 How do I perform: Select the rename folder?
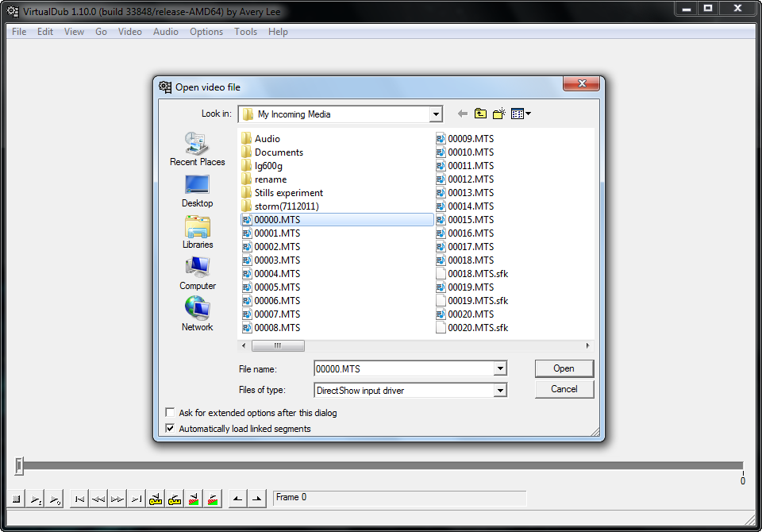tap(264, 179)
